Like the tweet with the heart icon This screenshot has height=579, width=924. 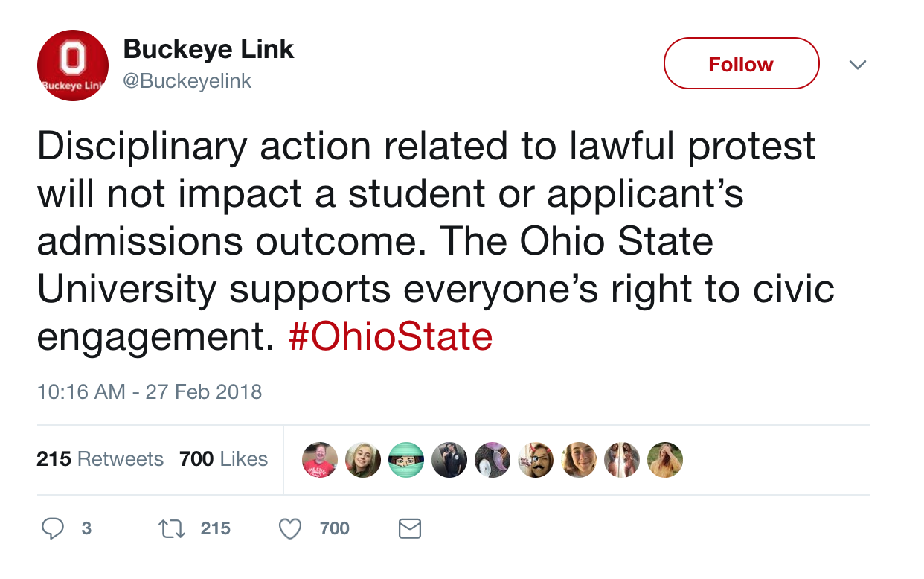tap(289, 528)
